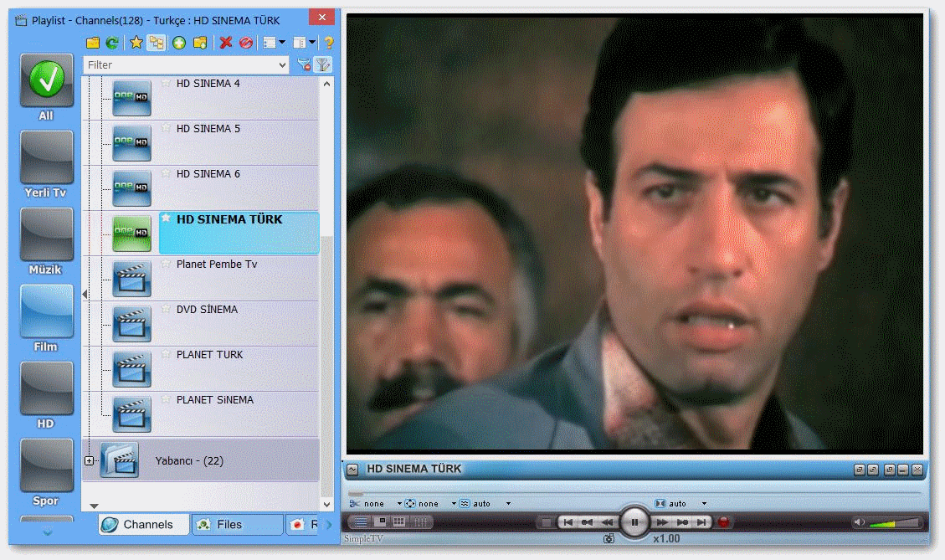The image size is (945, 560).
Task: Toggle favorite star on DVD SİNEMA
Action: [166, 309]
